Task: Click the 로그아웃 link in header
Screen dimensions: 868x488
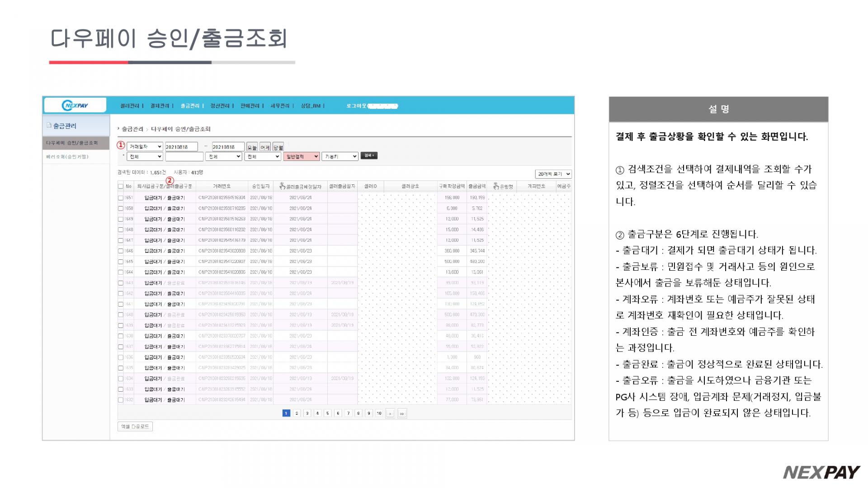Action: (x=356, y=106)
